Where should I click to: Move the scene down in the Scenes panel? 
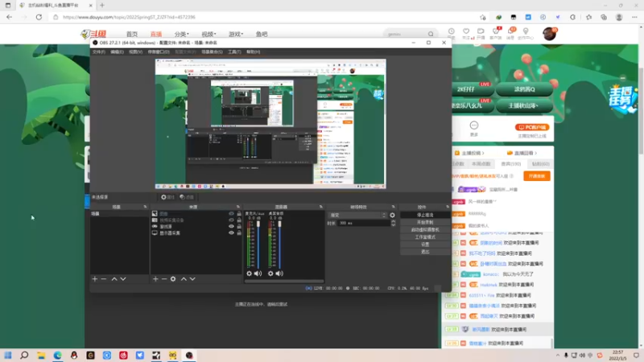coord(123,279)
